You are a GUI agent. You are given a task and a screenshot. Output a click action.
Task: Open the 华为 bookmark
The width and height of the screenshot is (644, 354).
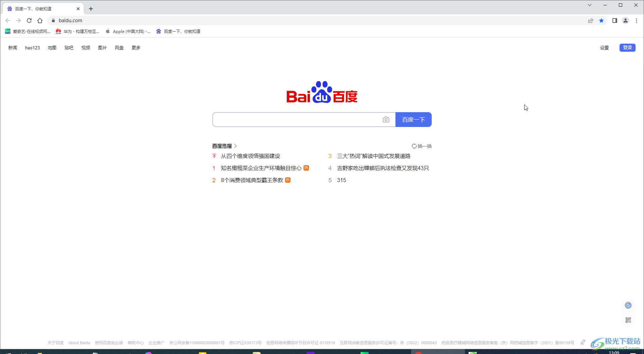(77, 31)
